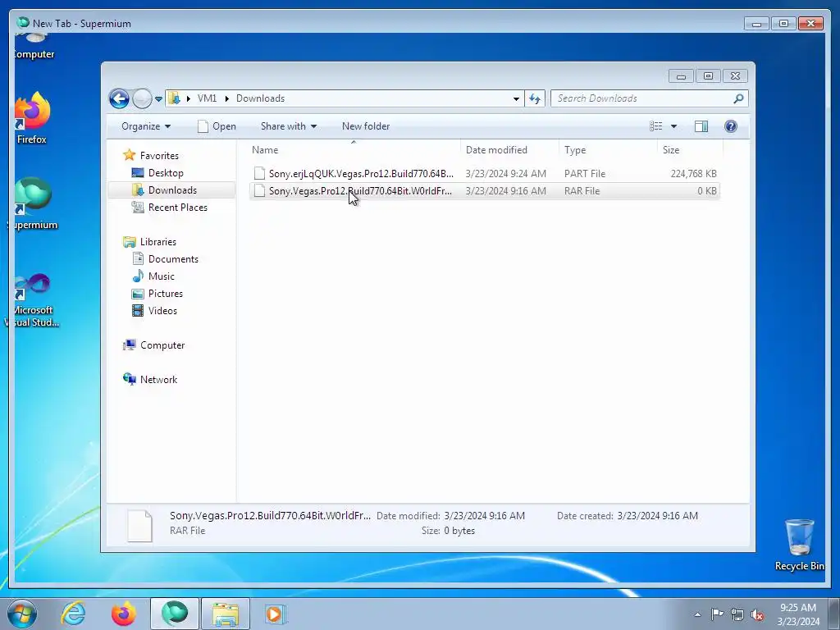
Task: Select VM1 in the address breadcrumb
Action: (207, 98)
